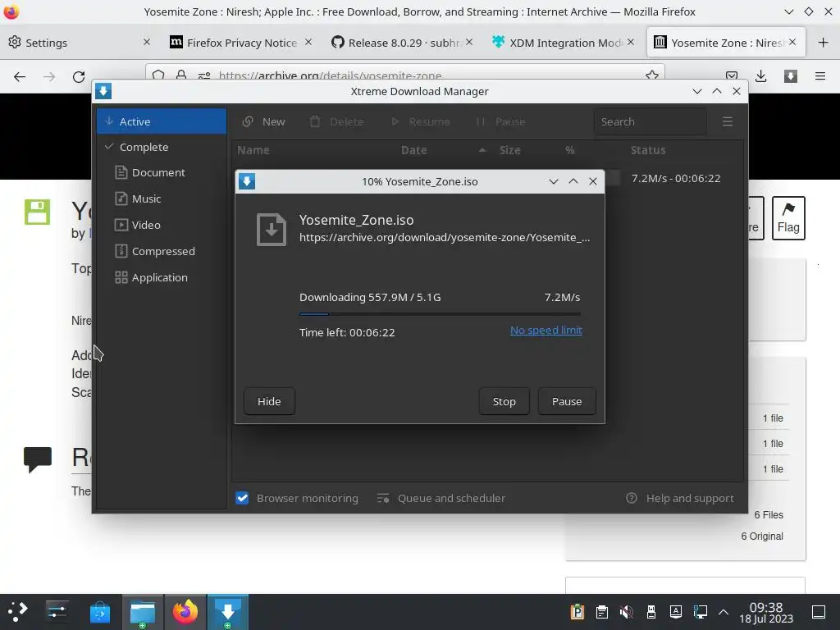Screen dimensions: 840x630
Task: Hide the Yosemite_Zone.iso progress dialog
Action: coord(269,401)
